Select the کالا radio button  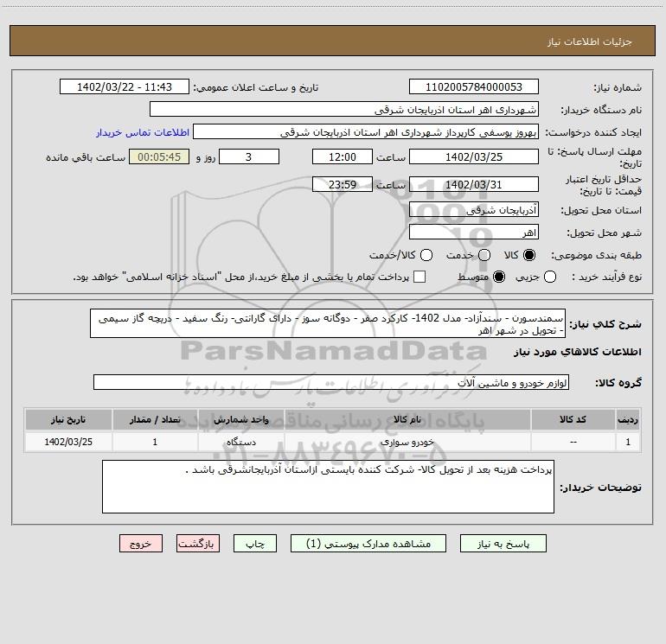point(529,255)
